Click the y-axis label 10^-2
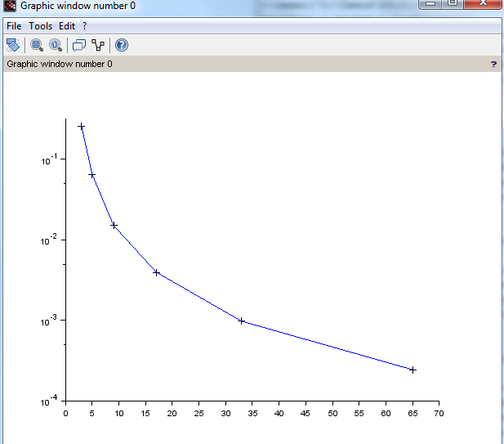The height and width of the screenshot is (444, 504). pos(49,240)
